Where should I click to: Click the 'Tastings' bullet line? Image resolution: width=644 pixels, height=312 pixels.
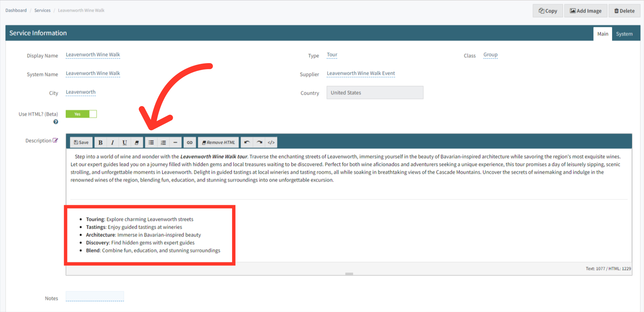134,227
